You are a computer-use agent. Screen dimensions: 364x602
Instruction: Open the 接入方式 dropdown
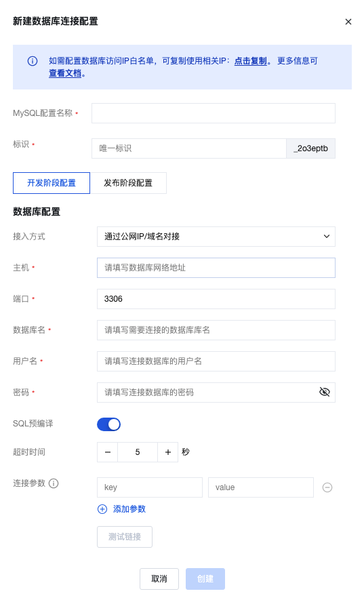click(x=216, y=237)
